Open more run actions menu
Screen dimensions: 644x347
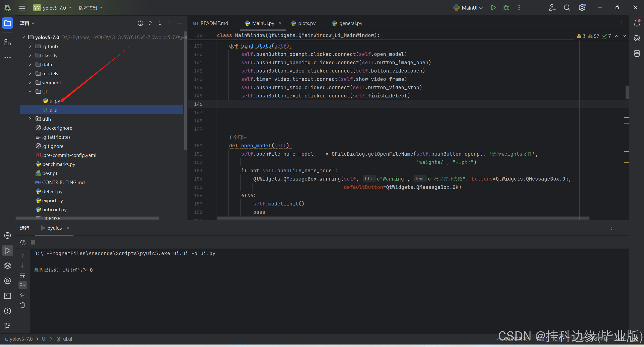pyautogui.click(x=519, y=8)
